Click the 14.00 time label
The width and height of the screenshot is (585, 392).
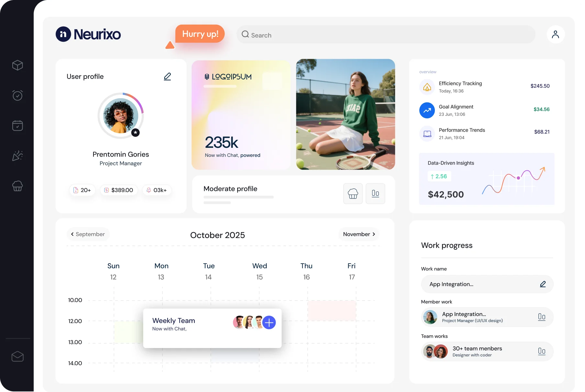pyautogui.click(x=75, y=363)
